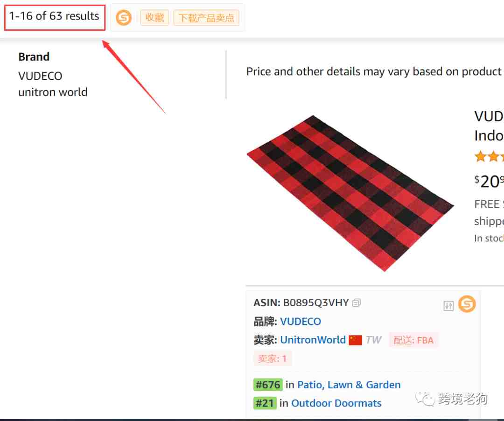Click the orange seller plugin logo in top toolbar
Screen dimensions: 504x421
(124, 17)
